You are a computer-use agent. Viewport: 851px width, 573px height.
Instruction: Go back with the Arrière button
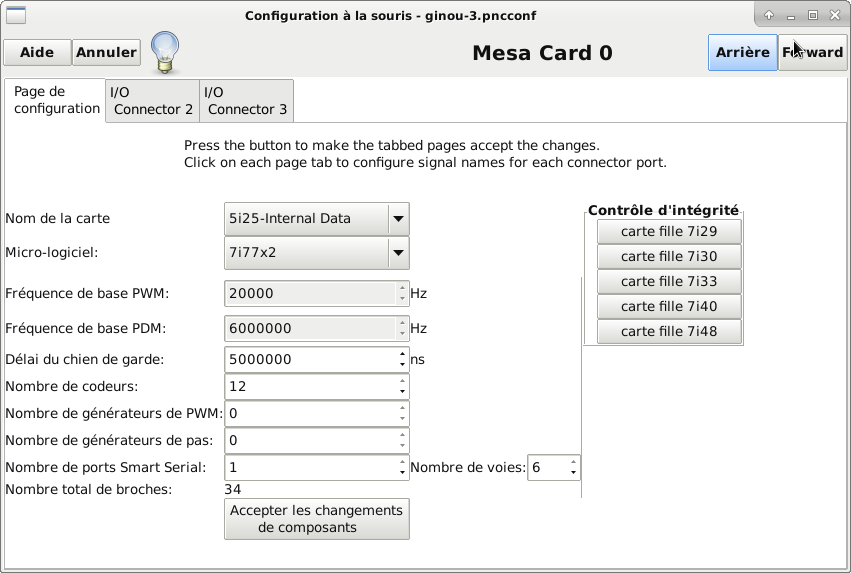[742, 52]
